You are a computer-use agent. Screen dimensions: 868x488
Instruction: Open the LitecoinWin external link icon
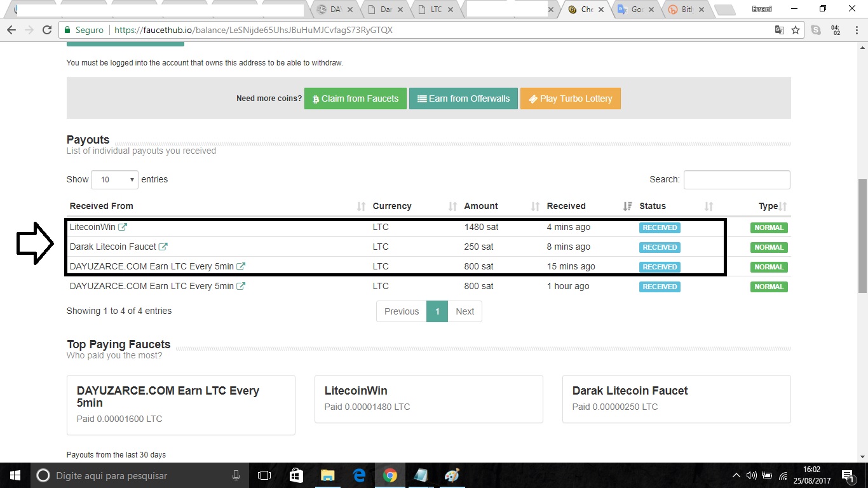point(123,227)
